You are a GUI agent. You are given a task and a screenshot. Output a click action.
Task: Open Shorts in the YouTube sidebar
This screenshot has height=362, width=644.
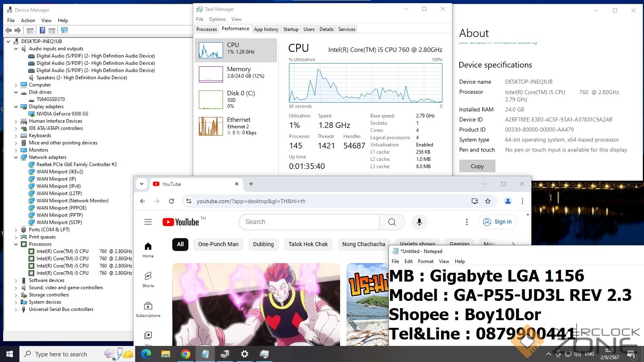(x=148, y=279)
